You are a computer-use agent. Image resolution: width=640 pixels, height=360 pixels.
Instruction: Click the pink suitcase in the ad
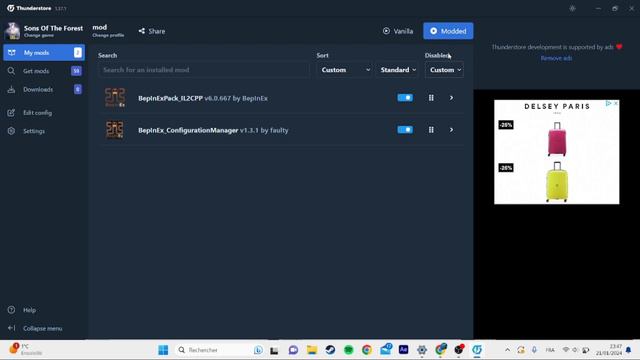click(557, 139)
